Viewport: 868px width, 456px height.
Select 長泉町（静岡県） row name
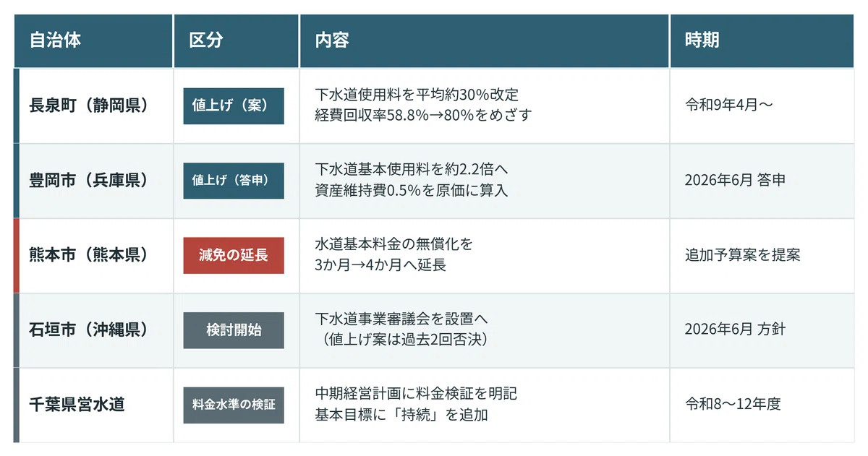pyautogui.click(x=89, y=106)
